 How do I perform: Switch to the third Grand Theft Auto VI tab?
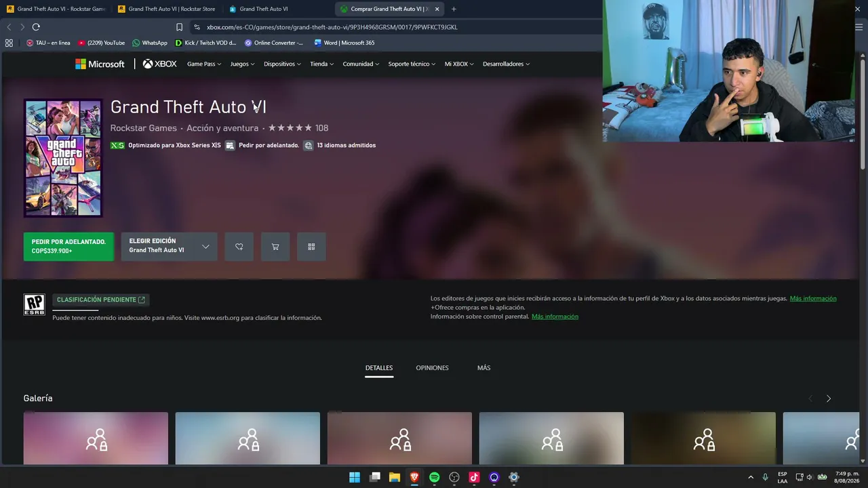point(278,9)
